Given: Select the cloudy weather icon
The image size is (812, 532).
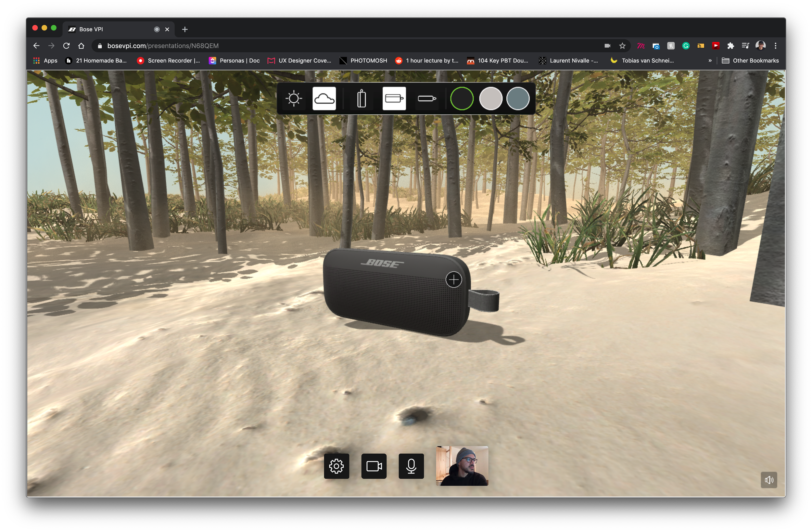Looking at the screenshot, I should tap(324, 99).
